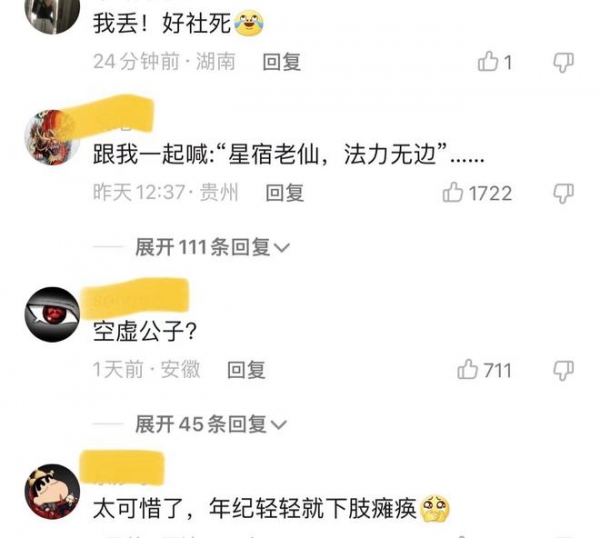
Task: Open the top commenter's dark avatar
Action: click(x=52, y=15)
